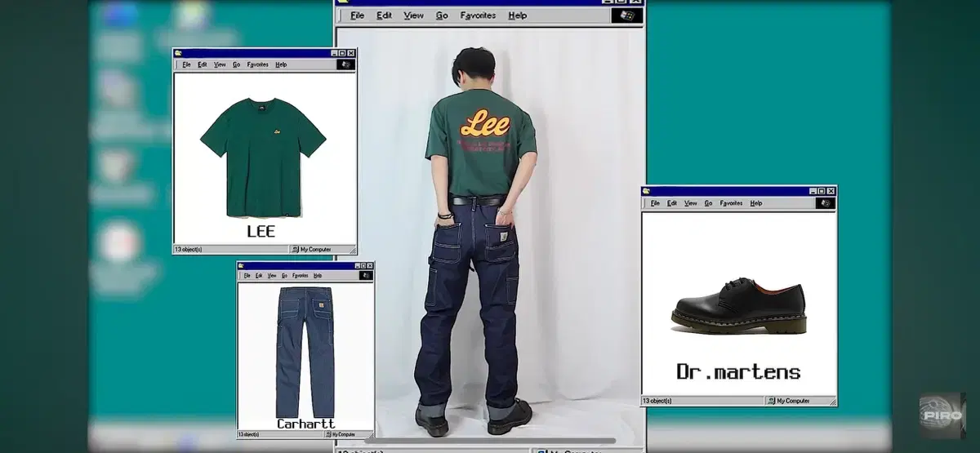This screenshot has height=453, width=980.
Task: Click My Computer icon in LEE window status bar
Action: [296, 250]
